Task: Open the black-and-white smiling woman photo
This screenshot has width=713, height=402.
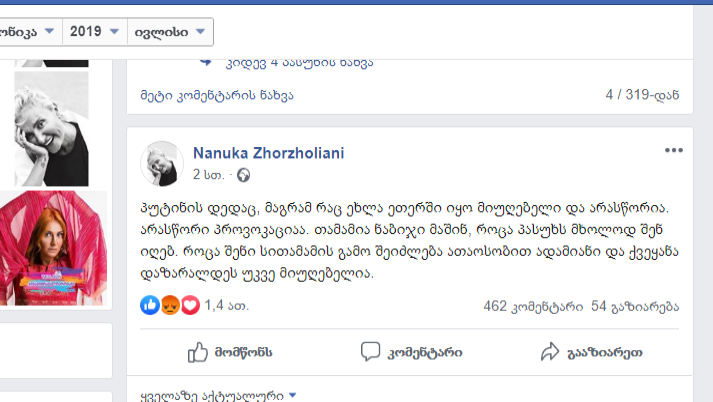Action: tap(51, 129)
